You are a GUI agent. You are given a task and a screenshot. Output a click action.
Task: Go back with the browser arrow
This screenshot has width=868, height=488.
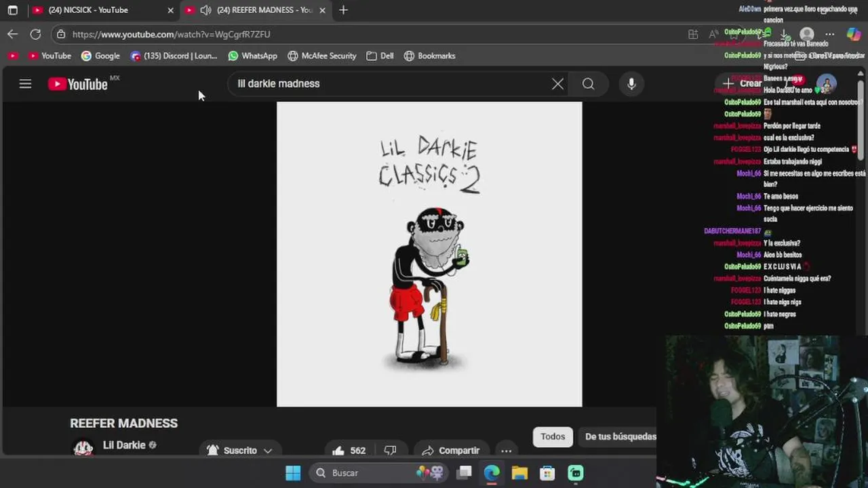[x=13, y=34]
